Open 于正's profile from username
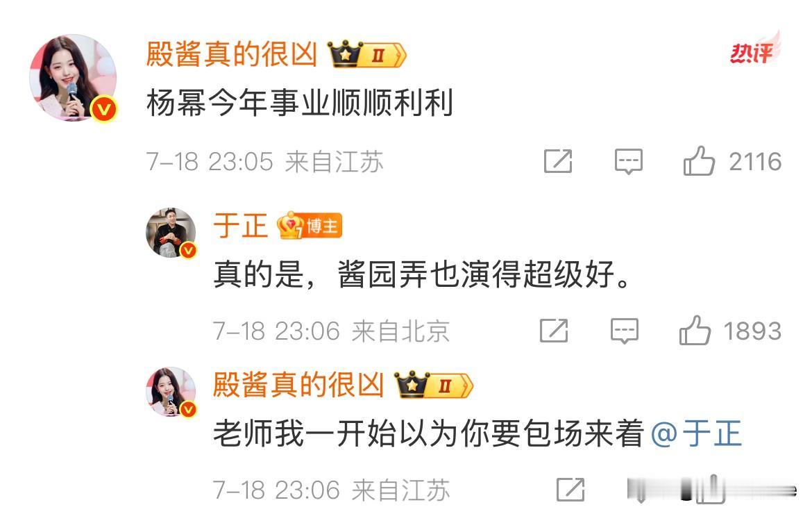This screenshot has width=812, height=514. [x=240, y=226]
